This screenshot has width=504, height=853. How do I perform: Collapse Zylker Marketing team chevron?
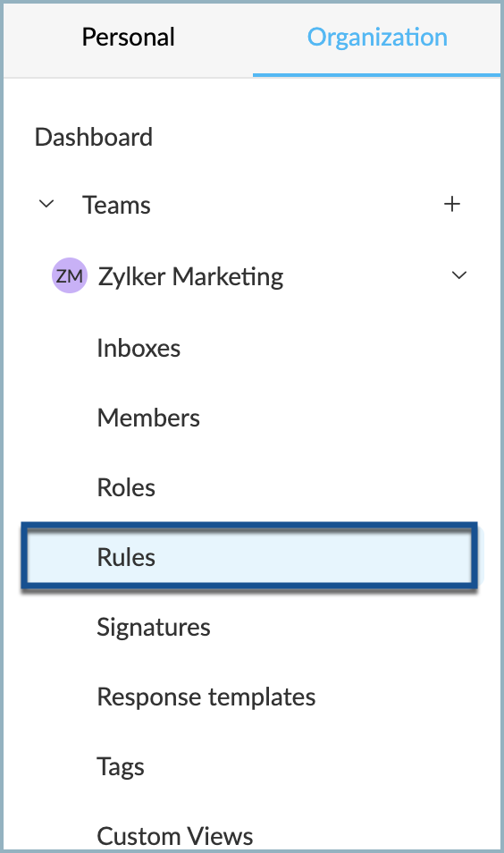point(459,275)
